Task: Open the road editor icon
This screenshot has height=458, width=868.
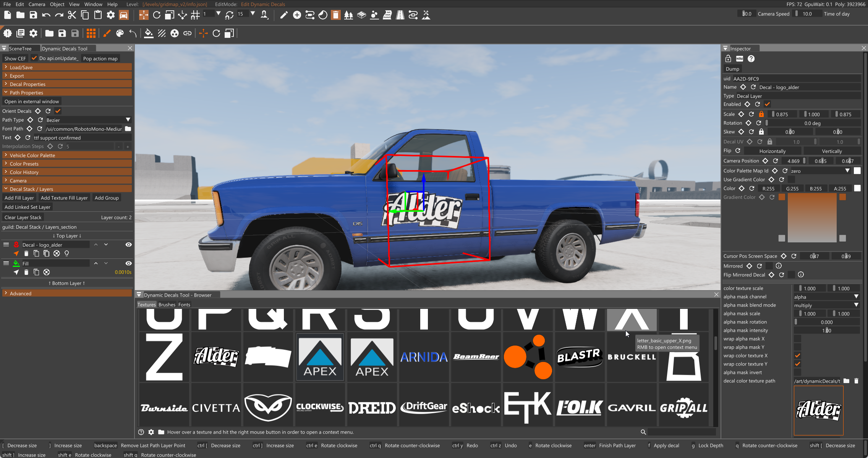Action: (400, 15)
